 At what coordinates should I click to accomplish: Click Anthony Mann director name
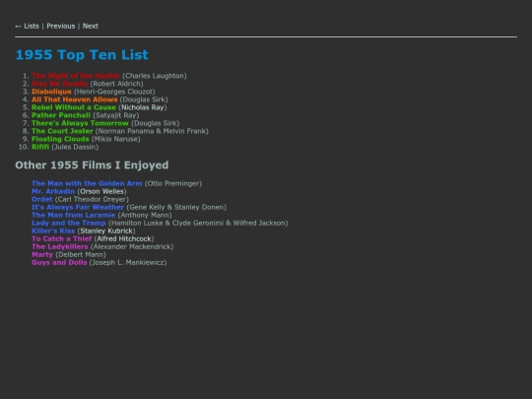145,215
